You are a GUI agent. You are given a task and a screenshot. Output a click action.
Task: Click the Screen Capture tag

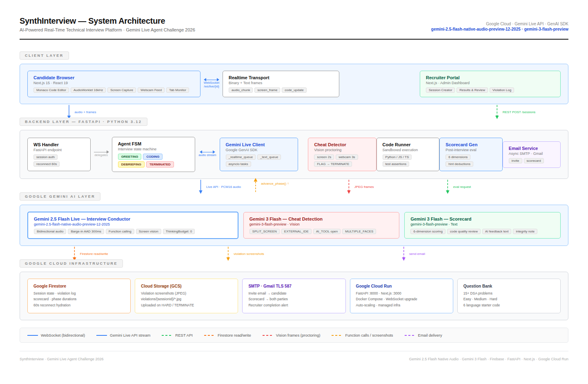coord(122,90)
